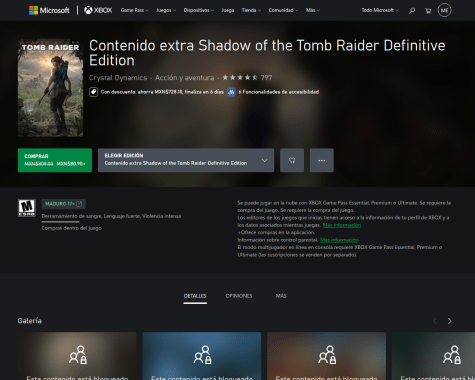
Task: Open the Microsoft logo home link
Action: click(49, 10)
